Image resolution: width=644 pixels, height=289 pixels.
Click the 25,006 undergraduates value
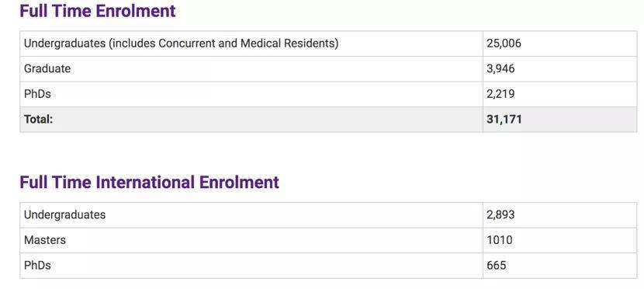click(x=504, y=44)
